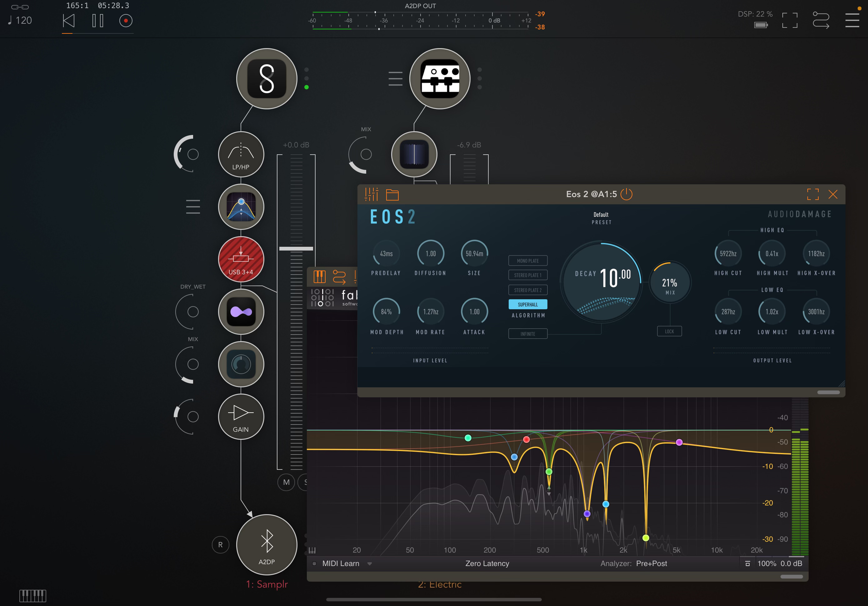Open the main hamburger menu
Screen dimensions: 868x606
pos(852,20)
